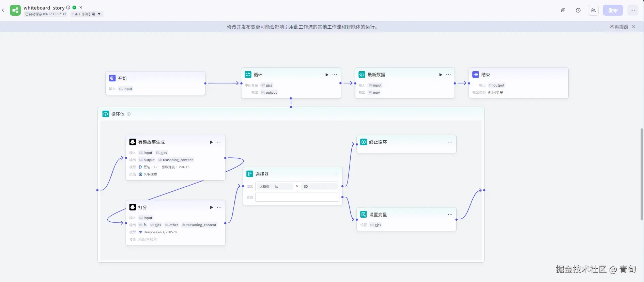The image size is (644, 282).
Task: Open 打分 node more menu
Action: pyautogui.click(x=219, y=207)
